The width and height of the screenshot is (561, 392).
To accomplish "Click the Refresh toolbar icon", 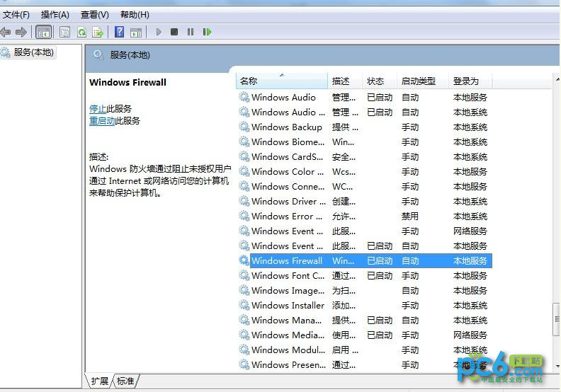I will click(81, 32).
